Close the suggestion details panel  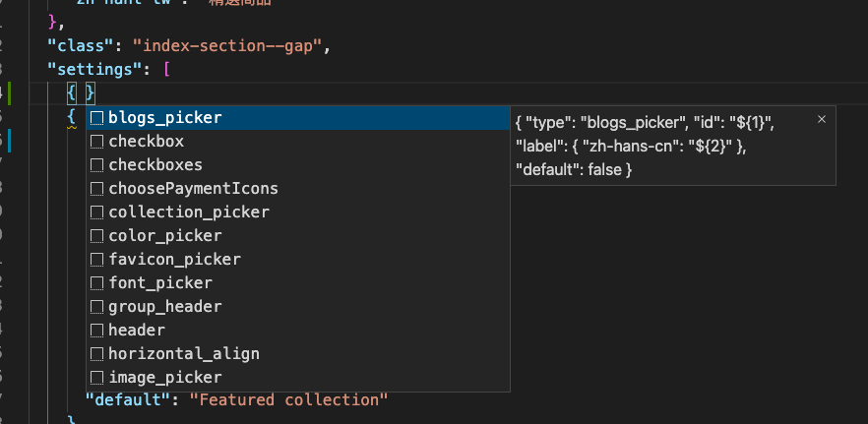(x=822, y=119)
